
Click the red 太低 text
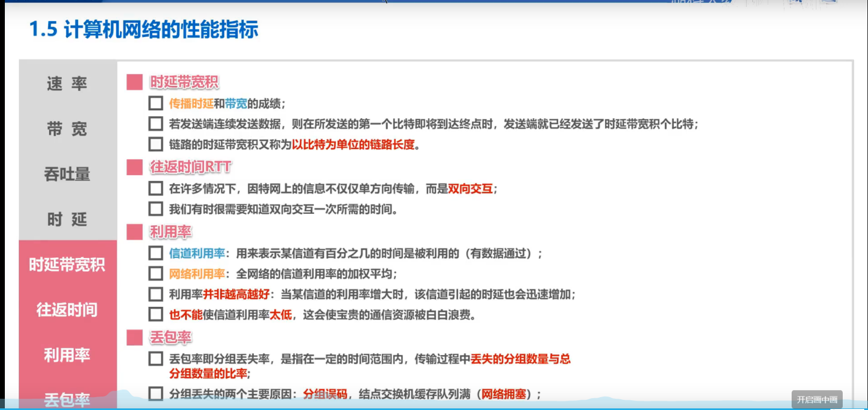281,315
